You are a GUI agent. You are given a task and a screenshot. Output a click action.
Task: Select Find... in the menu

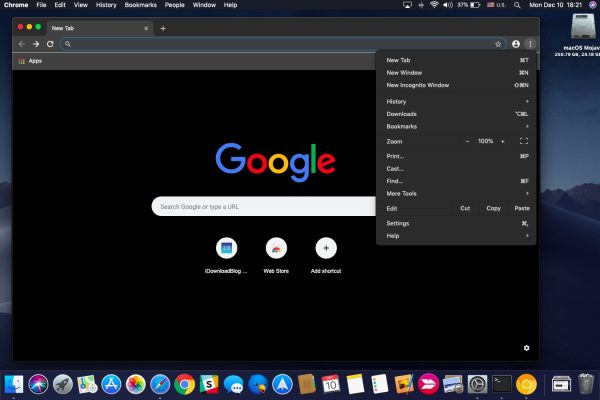pos(456,181)
